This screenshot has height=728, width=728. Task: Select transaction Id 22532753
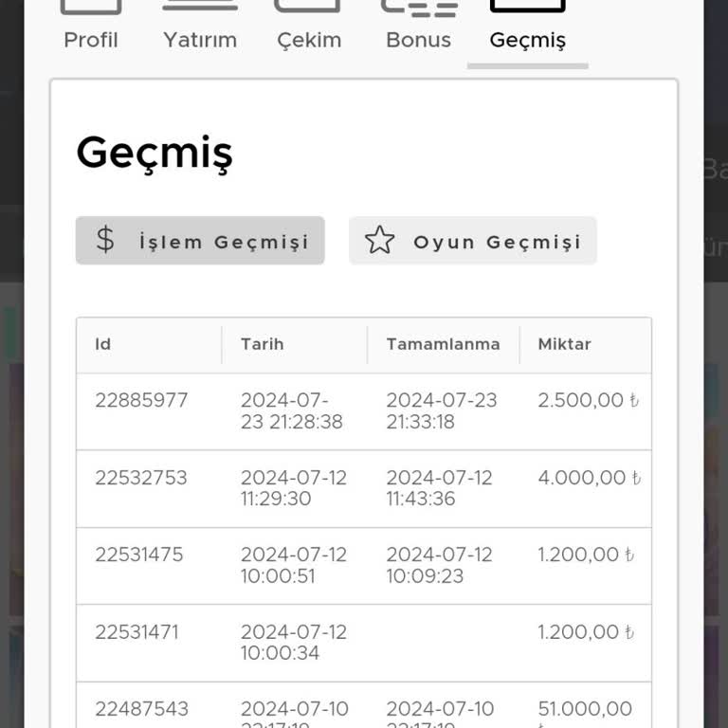141,478
